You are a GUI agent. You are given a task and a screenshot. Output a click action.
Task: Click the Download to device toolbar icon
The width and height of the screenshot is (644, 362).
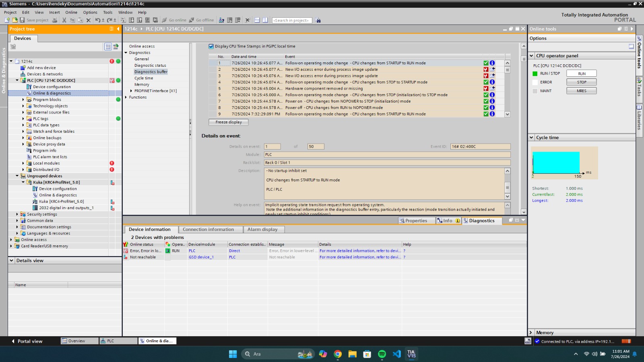[131, 20]
